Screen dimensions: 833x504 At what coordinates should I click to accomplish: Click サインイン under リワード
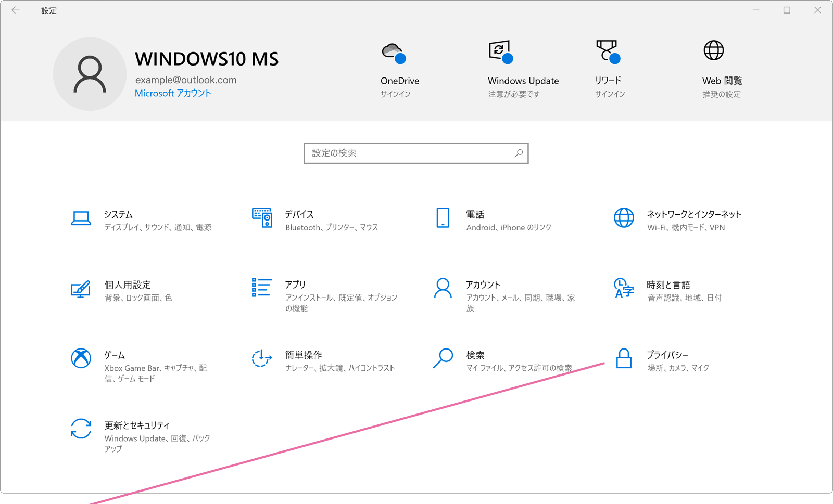pyautogui.click(x=610, y=94)
